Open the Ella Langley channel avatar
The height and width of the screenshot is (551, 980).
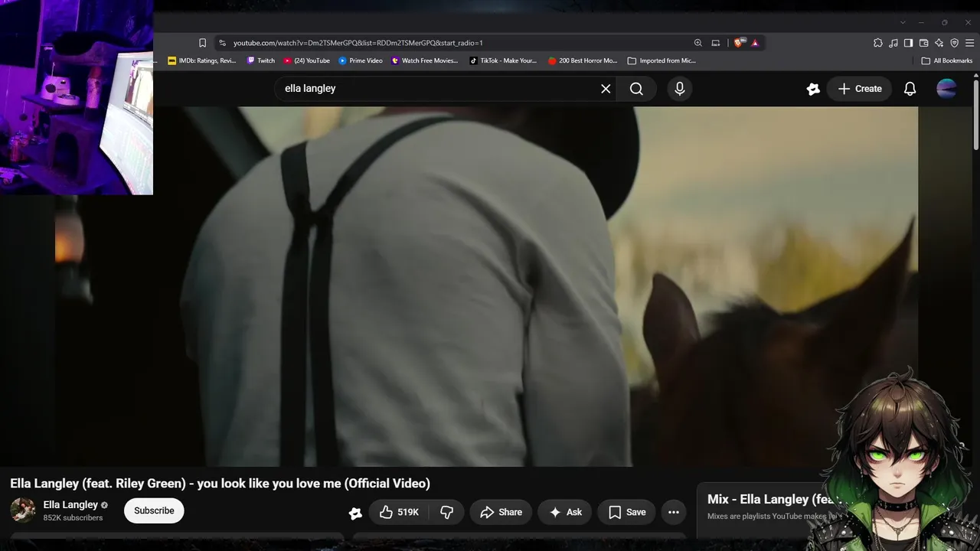[x=23, y=510]
